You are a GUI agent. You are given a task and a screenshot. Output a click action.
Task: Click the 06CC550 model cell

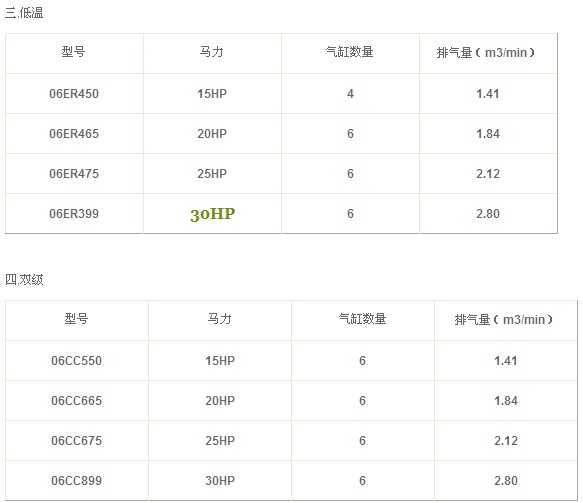(77, 361)
